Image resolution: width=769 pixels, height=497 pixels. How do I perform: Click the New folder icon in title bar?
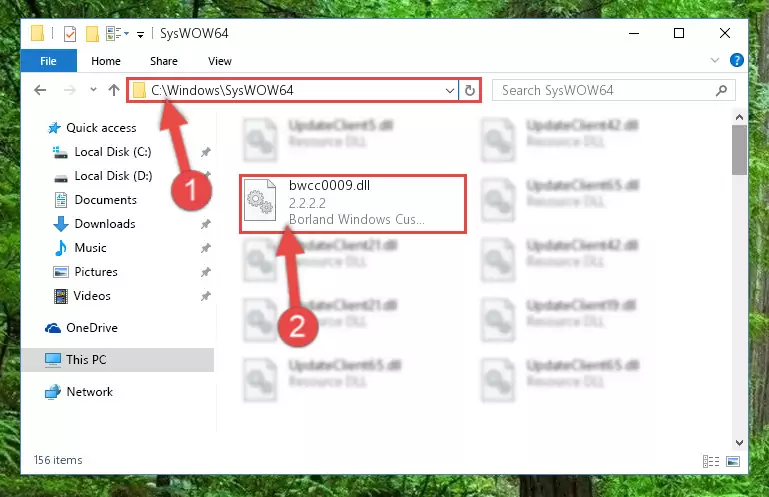pos(92,34)
